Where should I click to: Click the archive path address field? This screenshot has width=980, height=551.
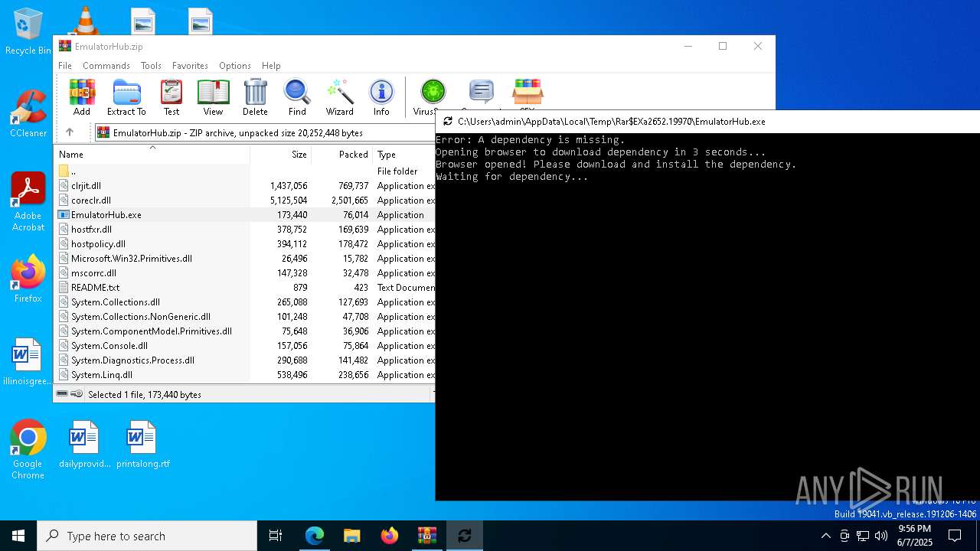(x=264, y=132)
